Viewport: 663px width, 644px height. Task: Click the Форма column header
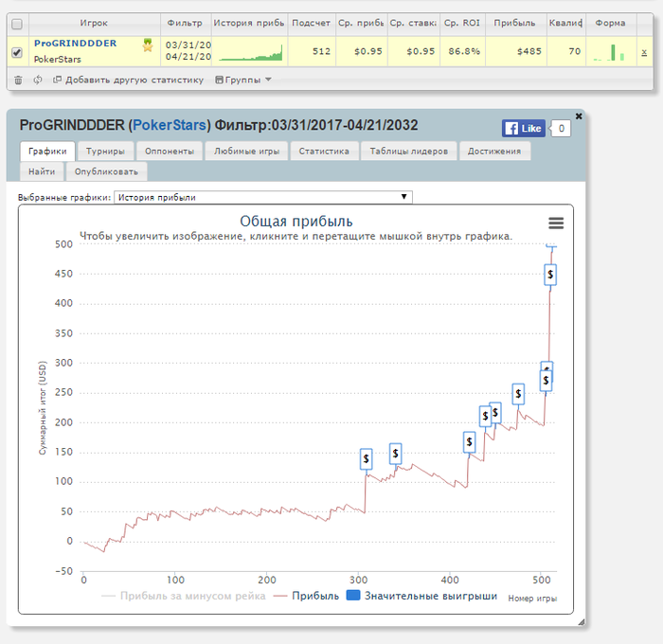pos(611,24)
